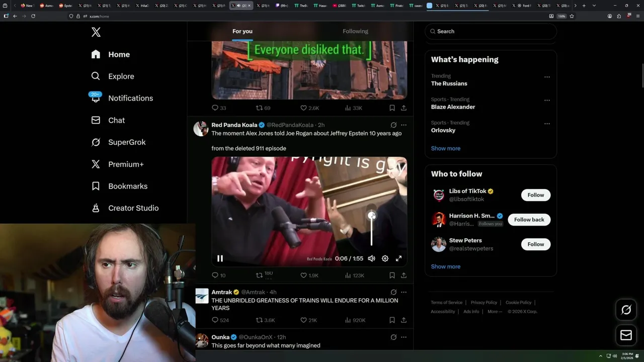Open Grok action on the Ounka post
This screenshot has height=362, width=644.
click(x=393, y=337)
